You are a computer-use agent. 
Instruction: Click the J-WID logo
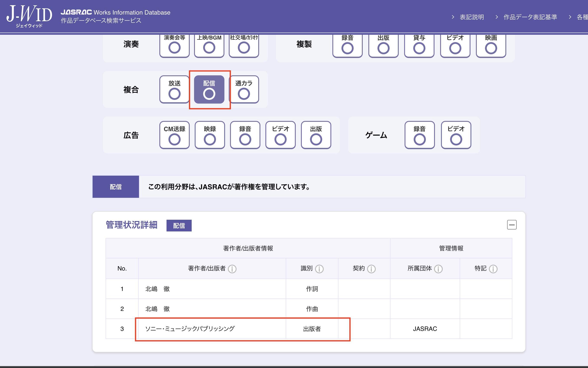pyautogui.click(x=29, y=16)
